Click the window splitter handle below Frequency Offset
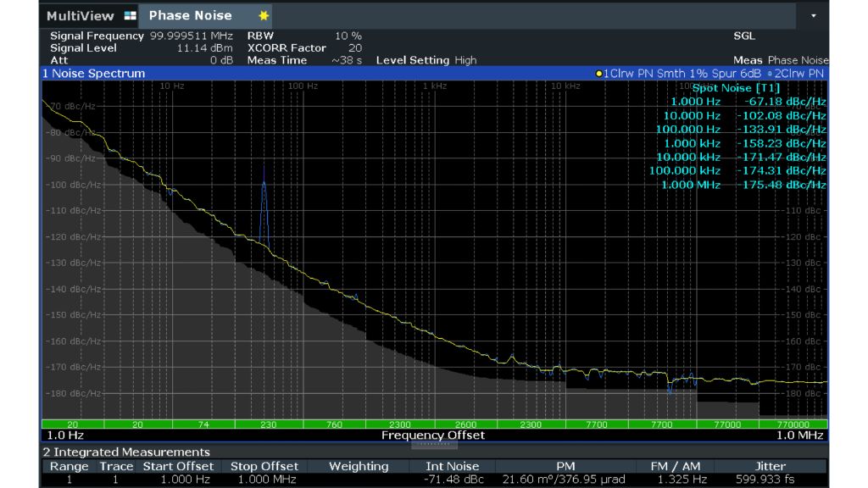 [433, 444]
